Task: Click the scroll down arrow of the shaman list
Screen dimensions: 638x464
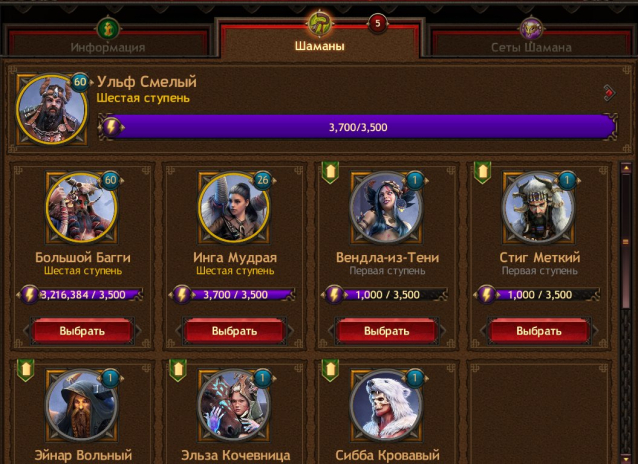Action: [626, 458]
